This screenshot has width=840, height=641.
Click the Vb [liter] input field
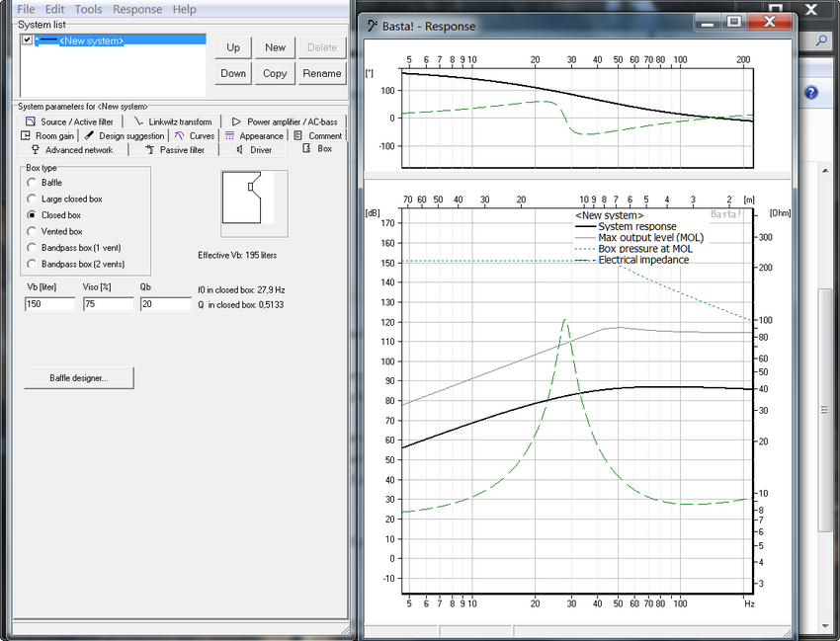pos(49,304)
